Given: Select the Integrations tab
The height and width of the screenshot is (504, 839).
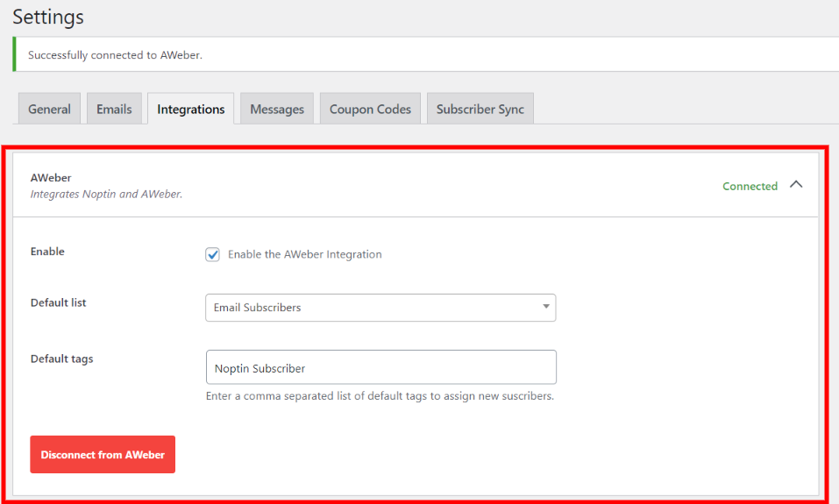Looking at the screenshot, I should [x=190, y=109].
